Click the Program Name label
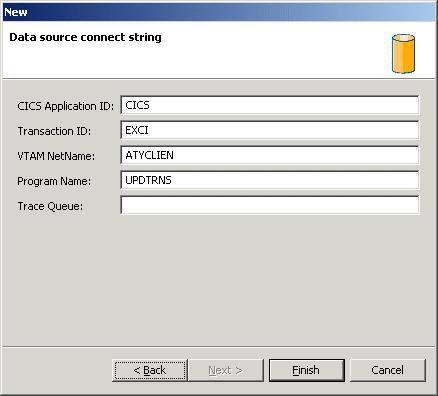Screen dimensions: 438x396 coord(54,181)
